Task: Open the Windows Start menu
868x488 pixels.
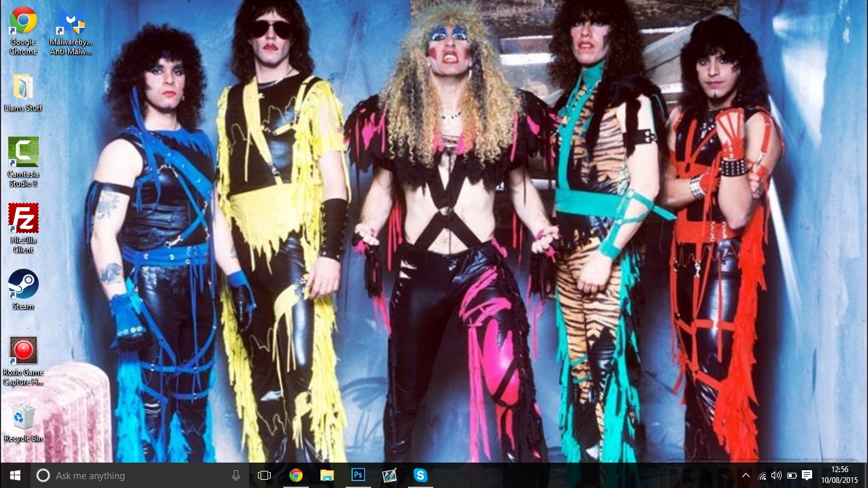Action: 15,475
